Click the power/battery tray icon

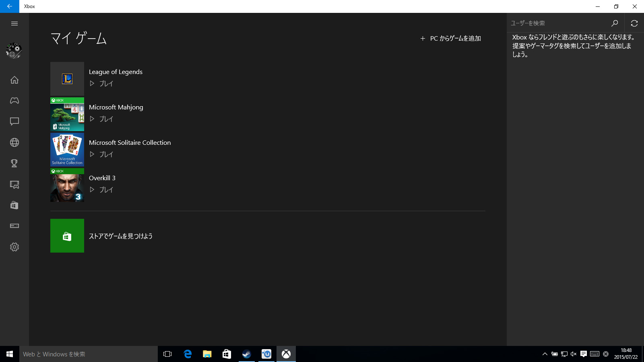(x=554, y=354)
